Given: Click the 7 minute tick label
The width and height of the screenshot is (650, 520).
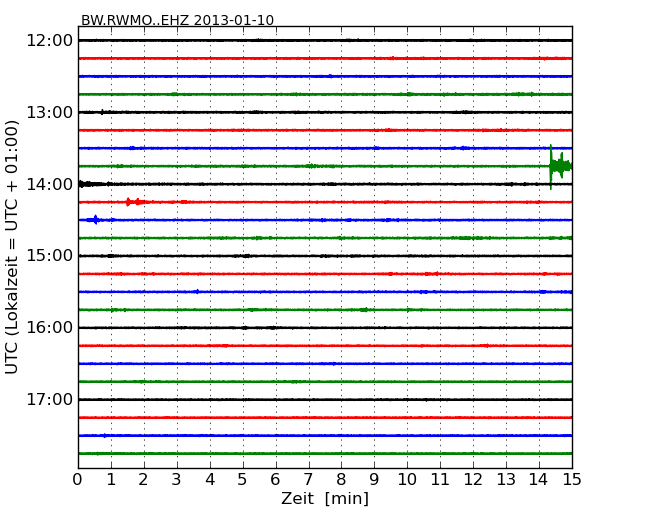Looking at the screenshot, I should point(308,480).
